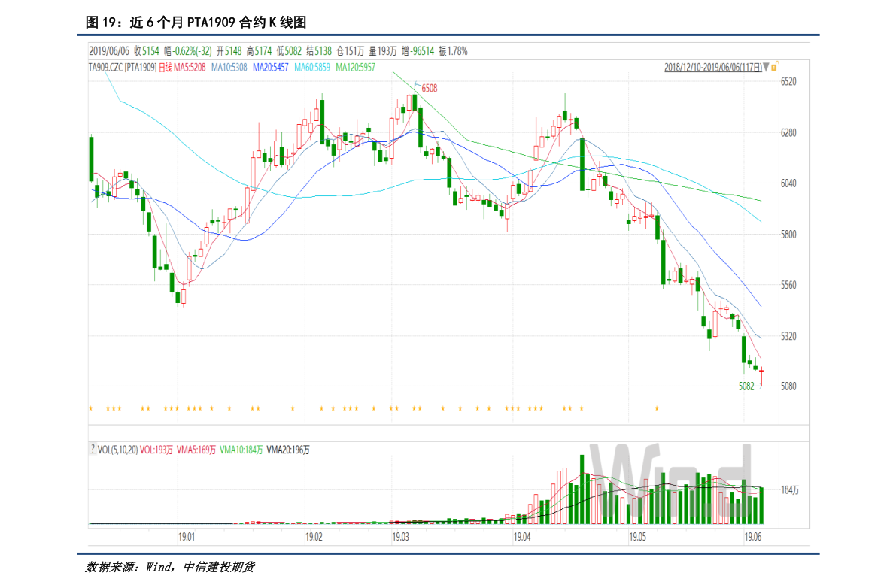Click the 6508 high price marker
Image resolution: width=896 pixels, height=588 pixels.
[x=429, y=88]
